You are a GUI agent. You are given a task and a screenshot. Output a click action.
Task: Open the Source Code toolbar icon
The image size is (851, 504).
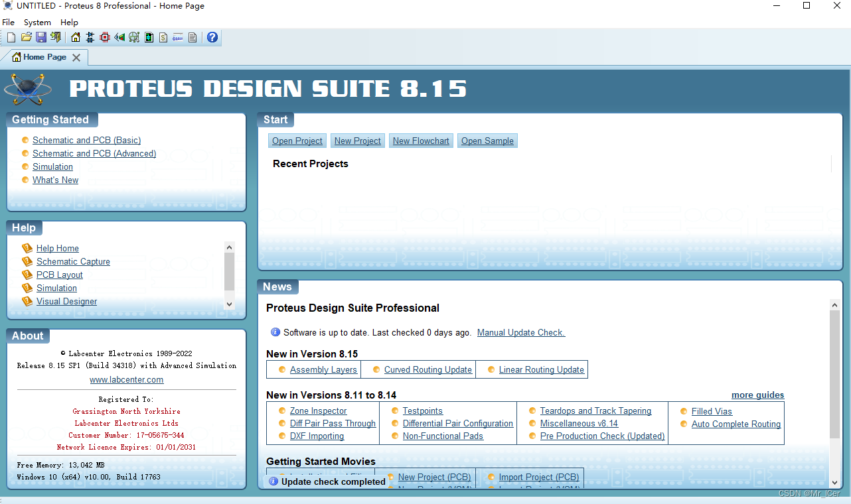178,37
